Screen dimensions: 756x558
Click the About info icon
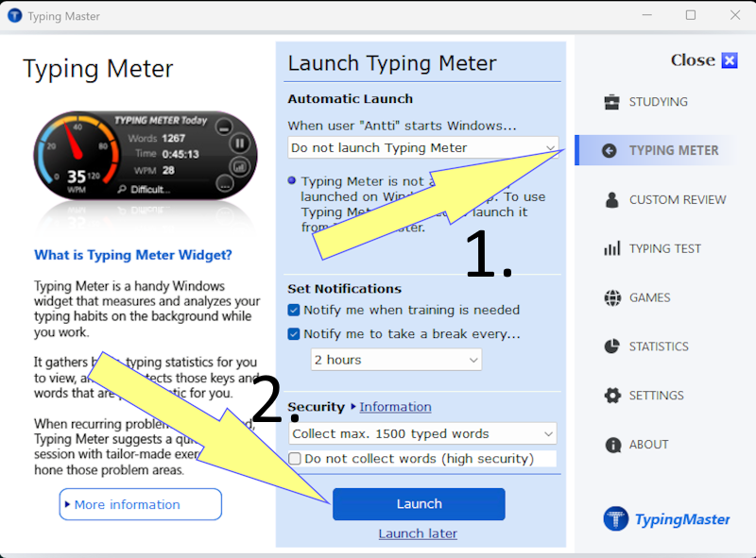pyautogui.click(x=612, y=445)
